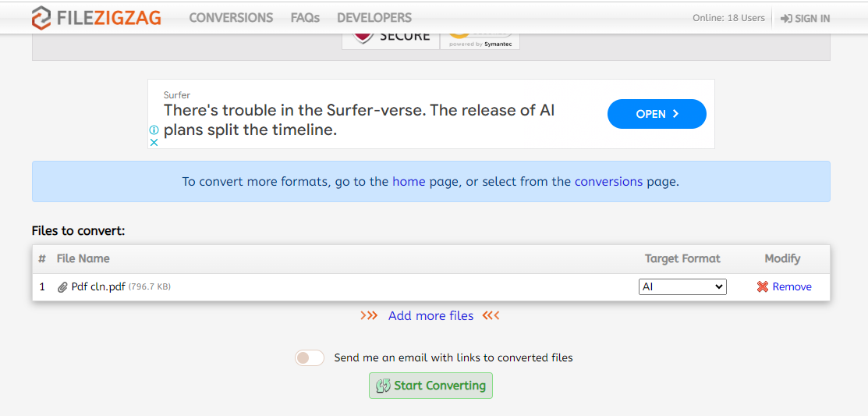Go to the FAQs menu item
Image resolution: width=868 pixels, height=416 pixels.
[x=305, y=18]
